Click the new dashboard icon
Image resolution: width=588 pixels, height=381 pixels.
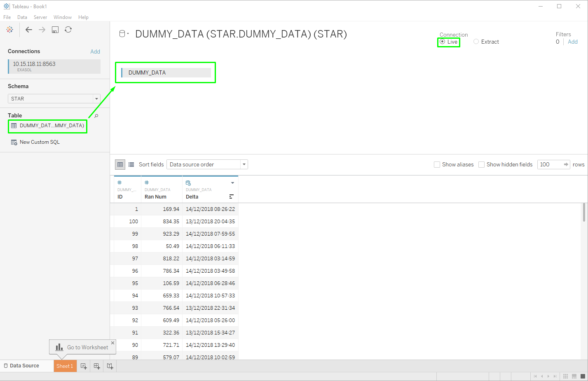pos(97,366)
